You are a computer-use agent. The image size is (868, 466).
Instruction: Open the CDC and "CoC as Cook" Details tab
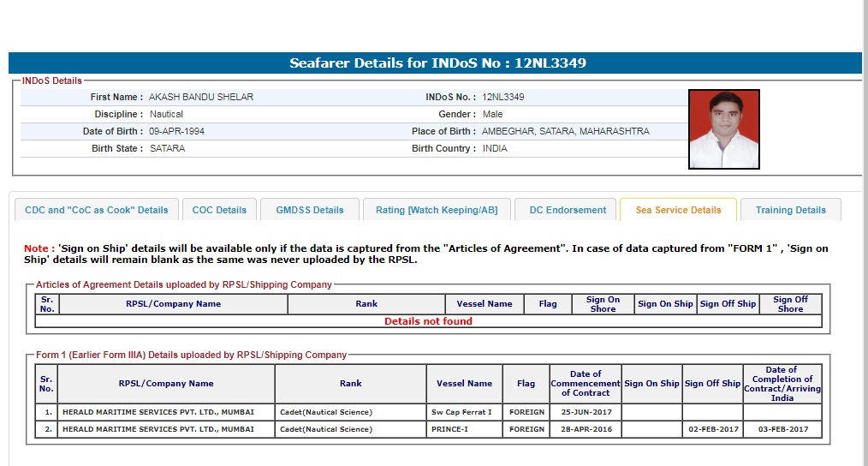click(97, 210)
